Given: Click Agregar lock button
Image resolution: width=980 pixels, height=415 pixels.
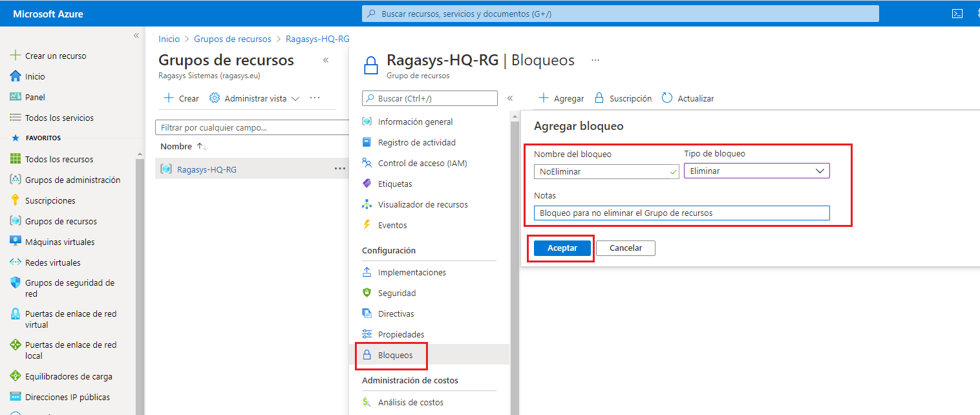Looking at the screenshot, I should pos(561,98).
